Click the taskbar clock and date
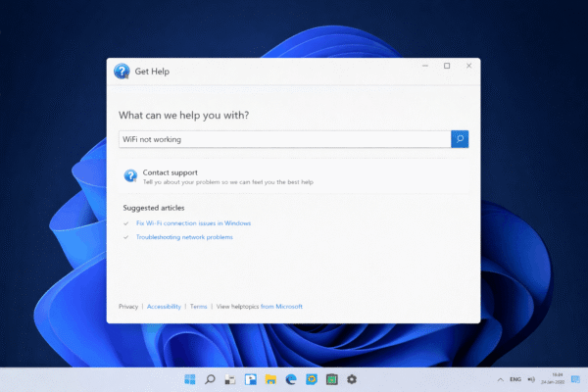588x392 pixels. [553, 378]
